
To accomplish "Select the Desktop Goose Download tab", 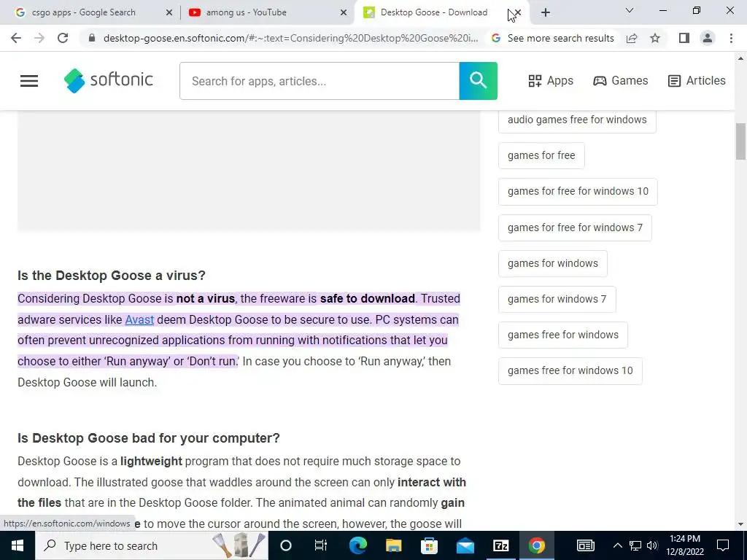I will pos(433,12).
